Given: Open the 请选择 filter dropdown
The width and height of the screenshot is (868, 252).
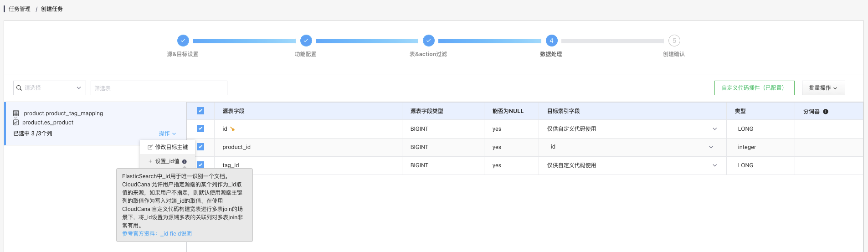Looking at the screenshot, I should click(50, 88).
